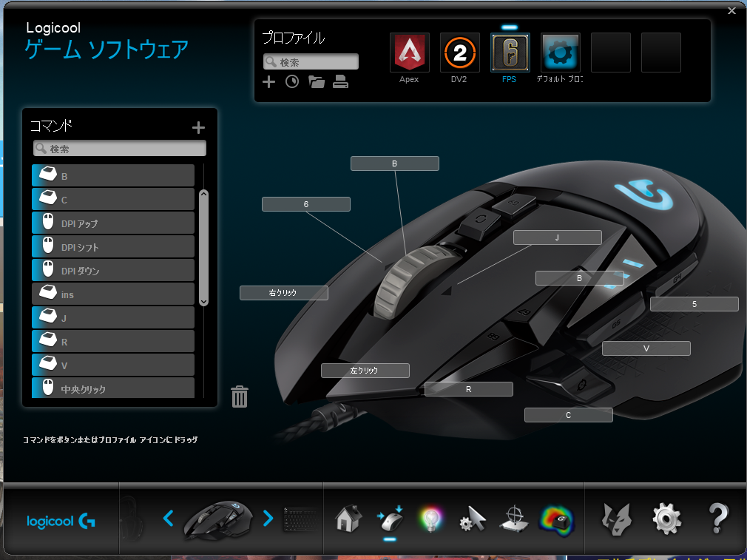
Task: Open the default profile gear icon
Action: pos(561,53)
